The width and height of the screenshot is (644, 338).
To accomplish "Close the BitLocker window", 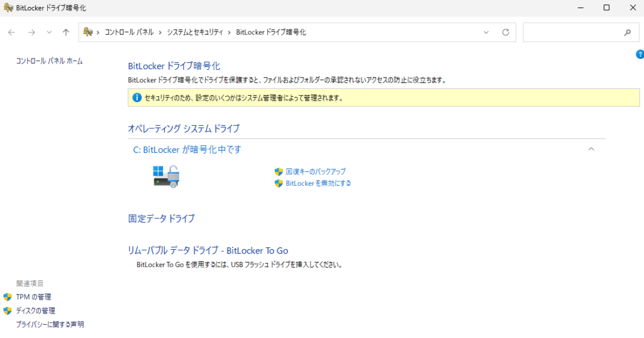I will pyautogui.click(x=633, y=8).
